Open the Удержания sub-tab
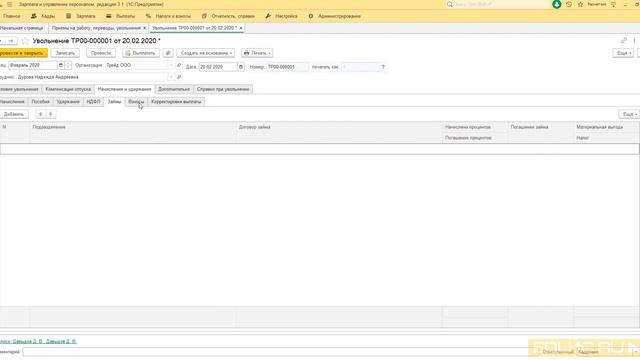This screenshot has width=640, height=360. pyautogui.click(x=68, y=102)
